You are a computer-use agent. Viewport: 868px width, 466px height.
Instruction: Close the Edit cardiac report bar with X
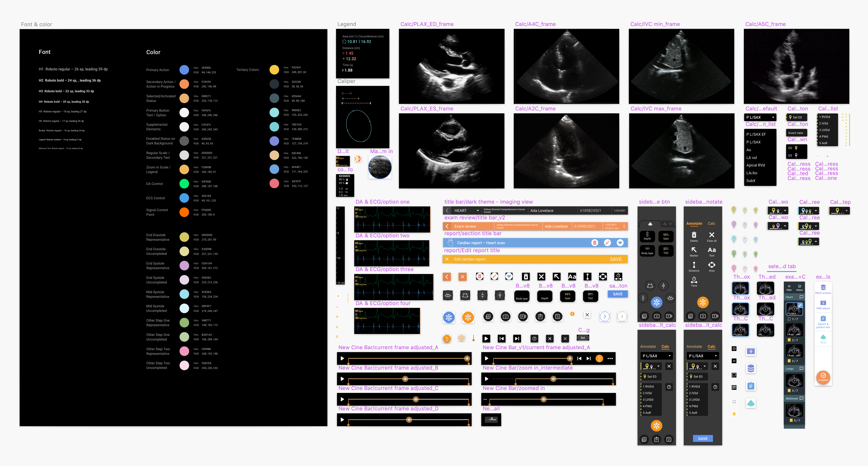[447, 259]
